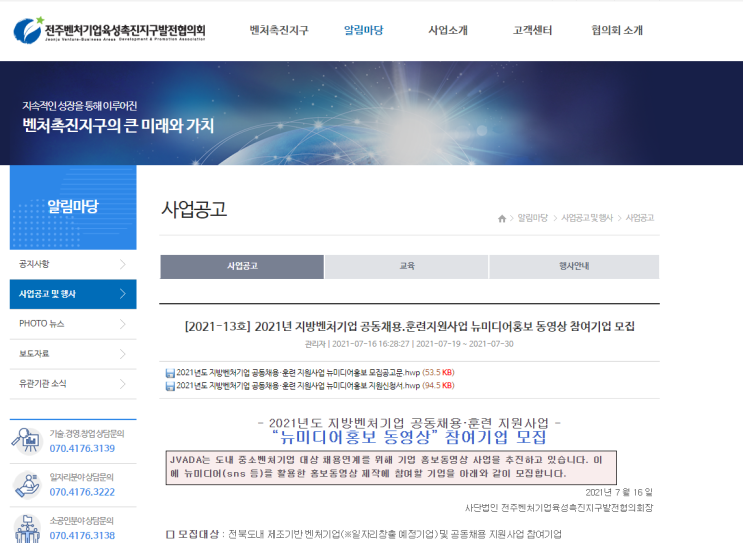Open 협의회 소개 top menu
Viewport: 743px width, 543px height.
coord(617,30)
